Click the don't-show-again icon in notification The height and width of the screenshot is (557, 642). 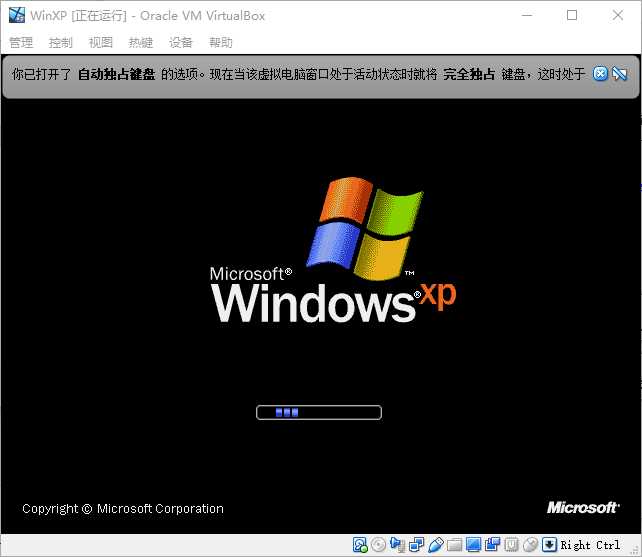(619, 74)
